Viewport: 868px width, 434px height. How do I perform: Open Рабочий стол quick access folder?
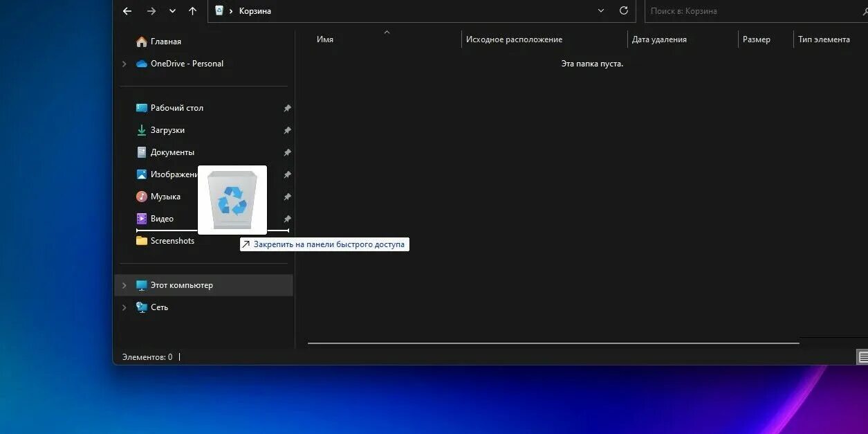(177, 108)
